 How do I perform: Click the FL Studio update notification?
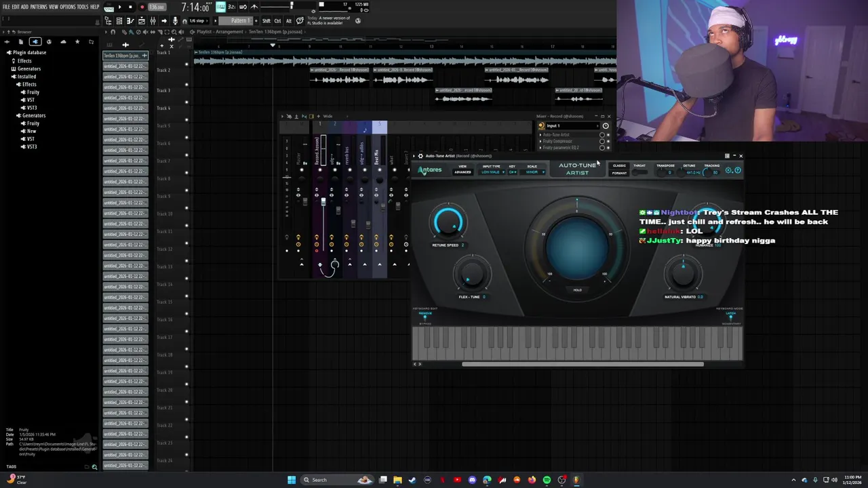329,20
